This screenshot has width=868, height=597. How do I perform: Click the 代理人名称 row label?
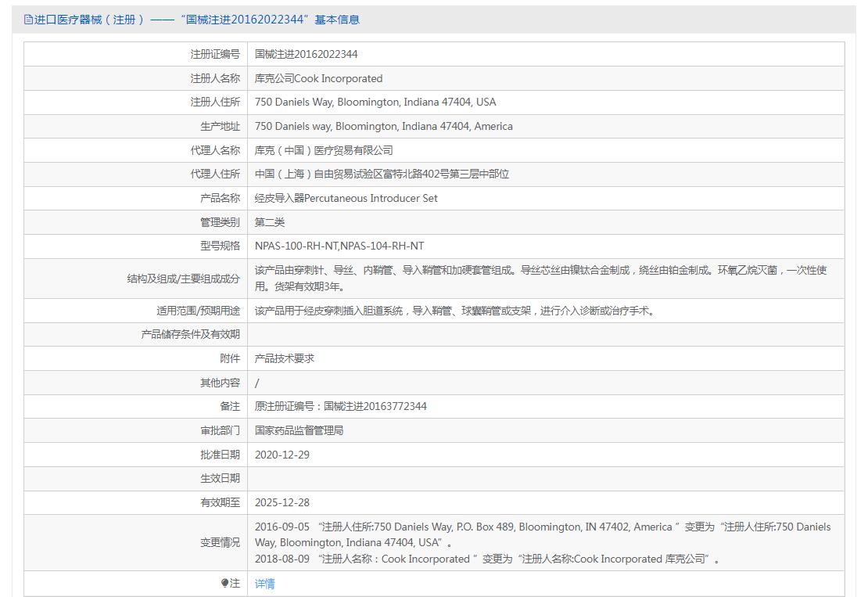coord(215,150)
